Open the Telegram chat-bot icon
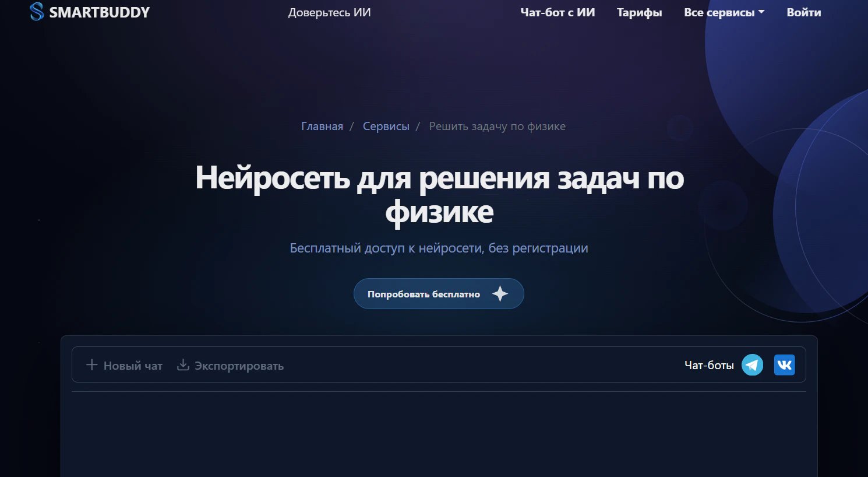The width and height of the screenshot is (868, 477). (x=752, y=365)
